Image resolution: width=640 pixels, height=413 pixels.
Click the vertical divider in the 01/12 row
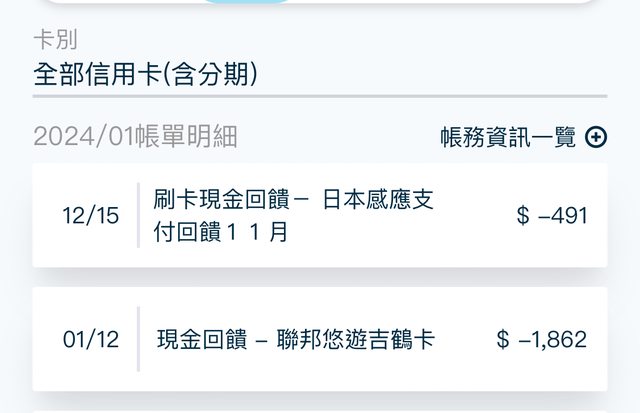coord(138,339)
